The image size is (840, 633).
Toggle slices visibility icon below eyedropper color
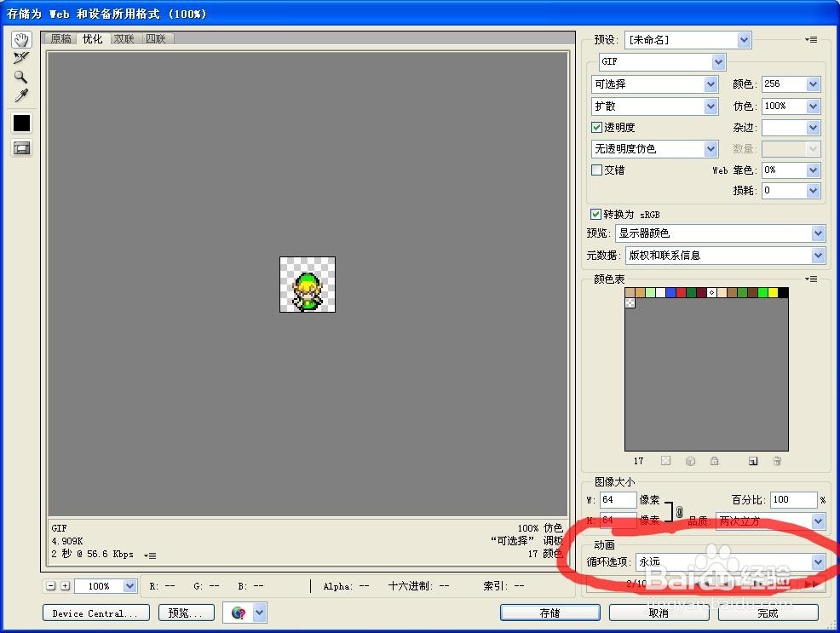tap(19, 147)
